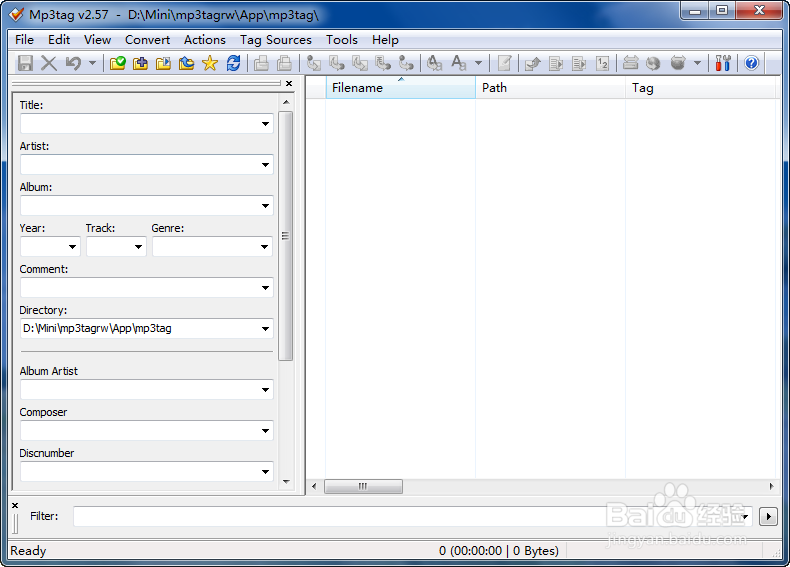
Task: Expand the Directory path dropdown
Action: (265, 329)
